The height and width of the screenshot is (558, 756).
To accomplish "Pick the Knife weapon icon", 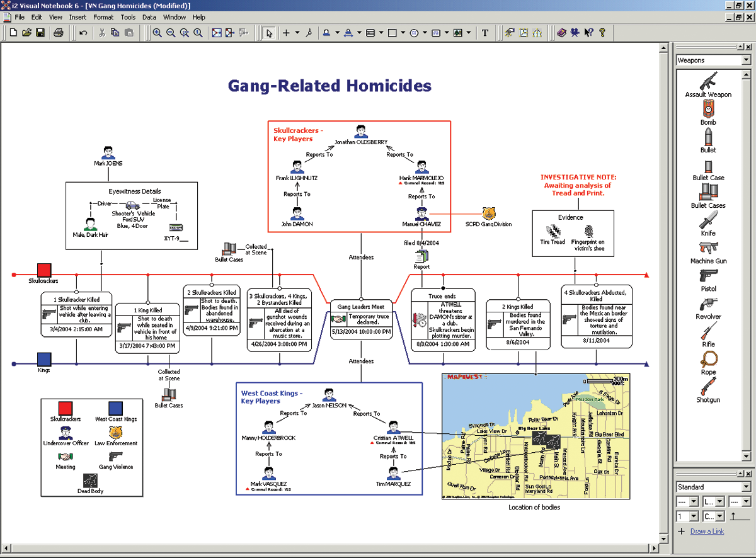I will (707, 222).
